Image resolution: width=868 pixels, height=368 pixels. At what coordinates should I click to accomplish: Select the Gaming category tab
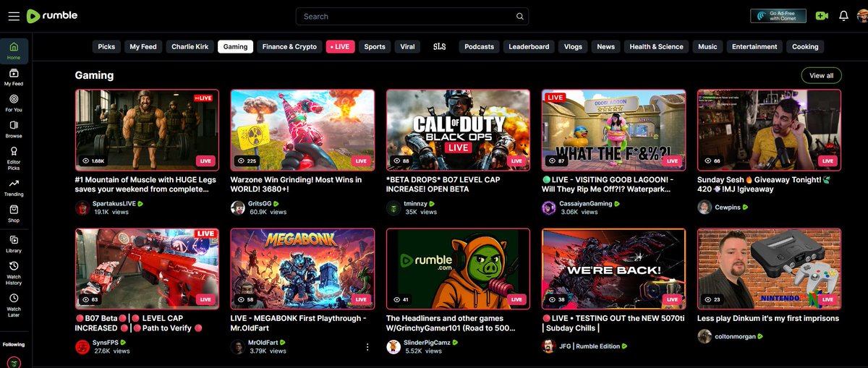[235, 46]
